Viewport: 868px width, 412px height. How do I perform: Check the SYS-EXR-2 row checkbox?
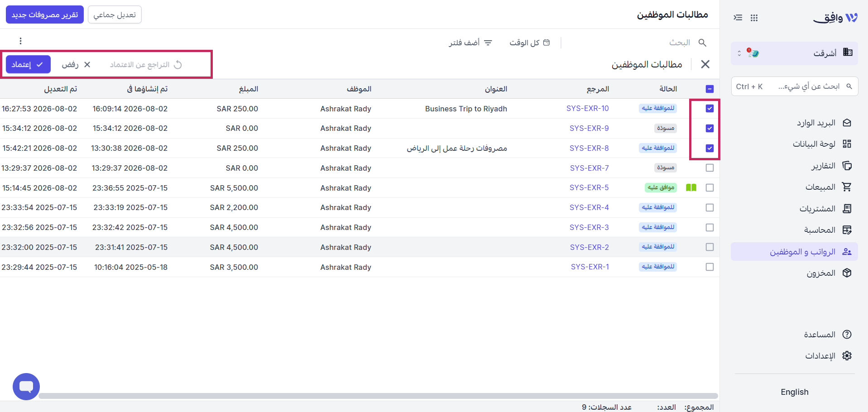710,247
